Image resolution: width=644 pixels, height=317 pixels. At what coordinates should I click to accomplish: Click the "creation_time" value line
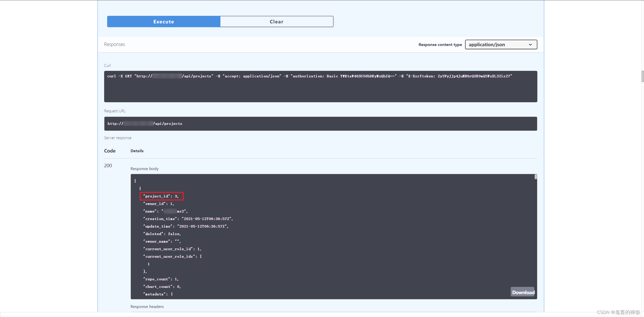[x=188, y=219]
